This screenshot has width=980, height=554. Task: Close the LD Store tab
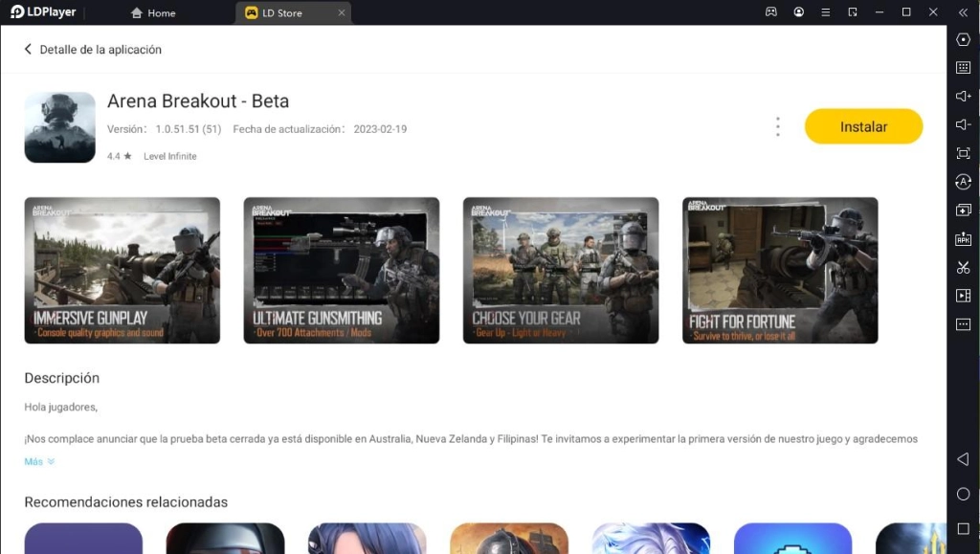click(x=342, y=12)
